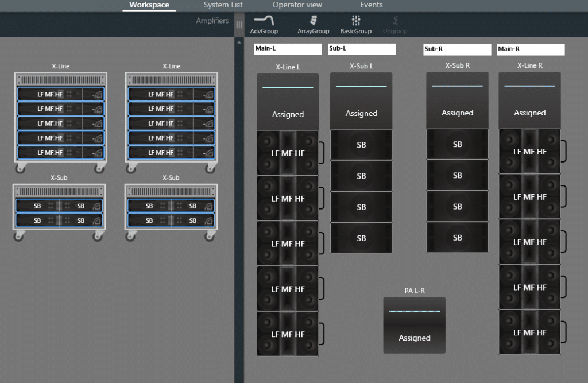Screen dimensions: 588x383
Task: Open the Operator view tab
Action: pyautogui.click(x=297, y=5)
